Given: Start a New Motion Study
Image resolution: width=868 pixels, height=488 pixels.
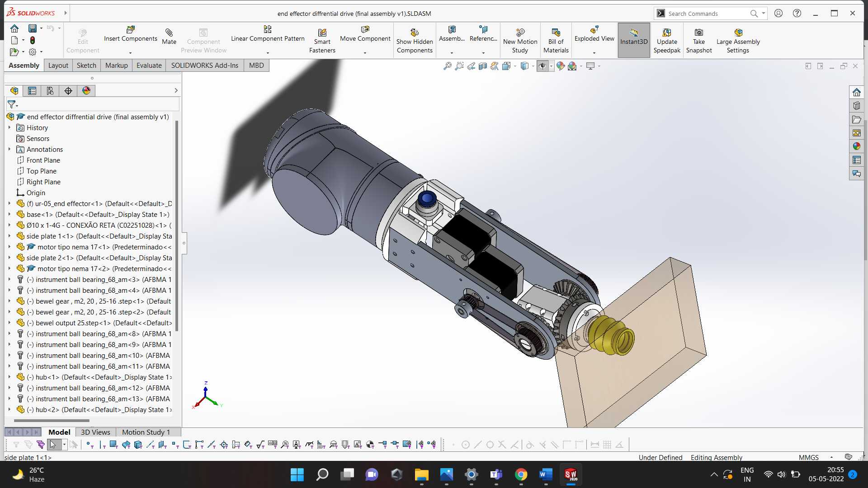Looking at the screenshot, I should click(520, 41).
